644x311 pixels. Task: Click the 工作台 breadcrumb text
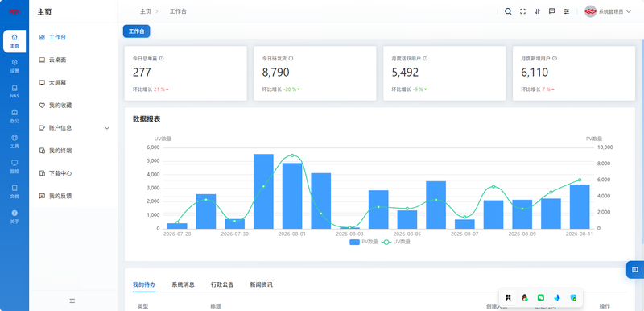tap(178, 11)
